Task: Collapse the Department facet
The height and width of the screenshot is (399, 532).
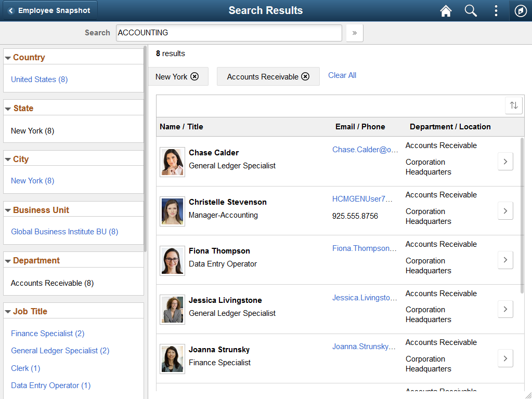Action: pos(8,261)
